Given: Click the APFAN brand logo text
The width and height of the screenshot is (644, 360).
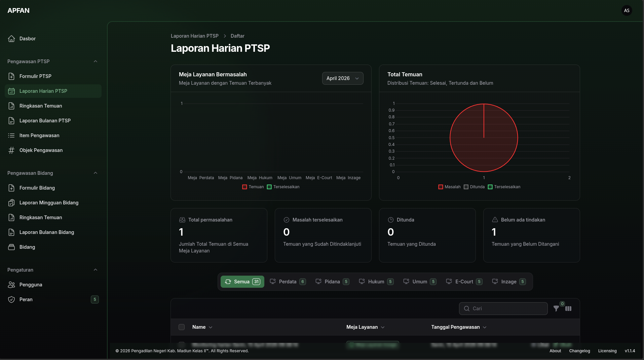Looking at the screenshot, I should (18, 10).
